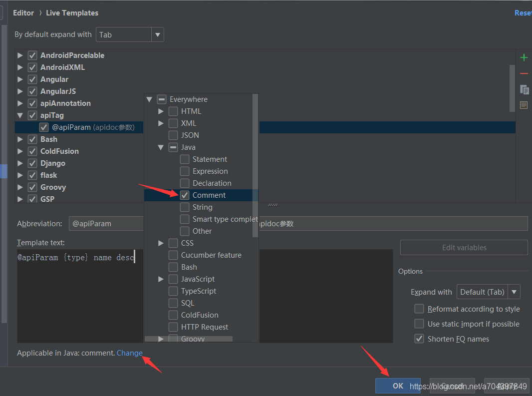Go to the Editor breadcrumb
532x396 pixels.
23,13
